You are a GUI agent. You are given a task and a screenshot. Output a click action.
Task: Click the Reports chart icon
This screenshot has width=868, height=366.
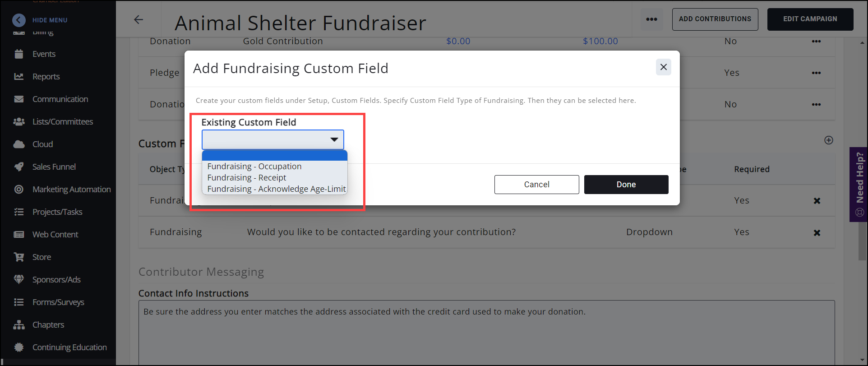19,77
